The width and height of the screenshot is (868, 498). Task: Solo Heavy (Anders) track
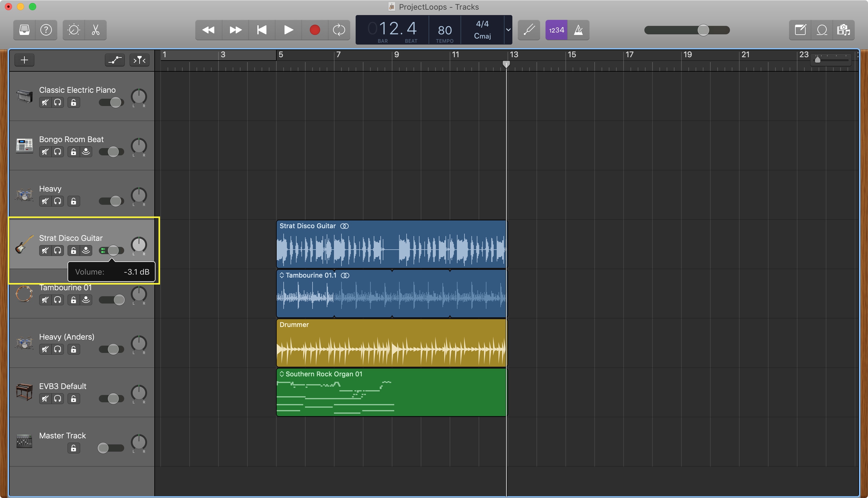tap(58, 349)
